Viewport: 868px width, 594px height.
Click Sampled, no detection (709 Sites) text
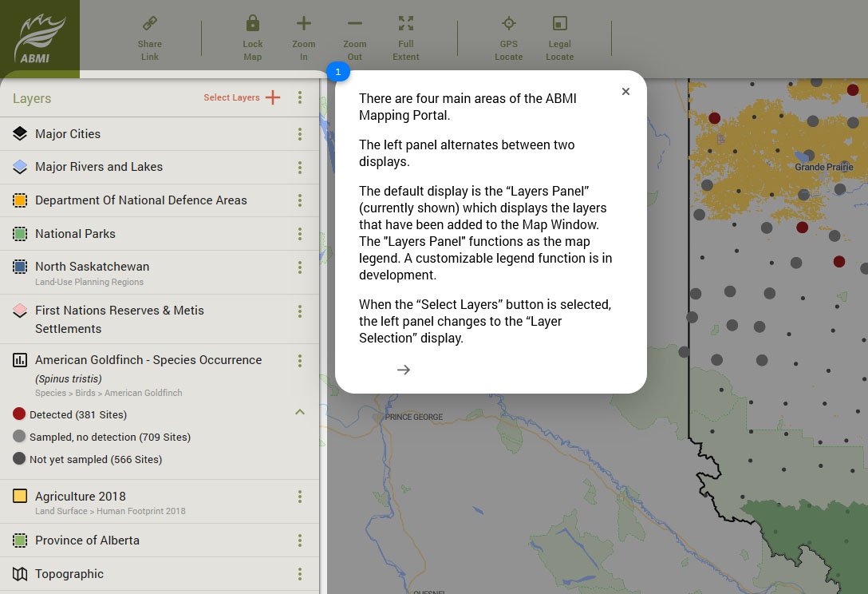[x=110, y=438]
